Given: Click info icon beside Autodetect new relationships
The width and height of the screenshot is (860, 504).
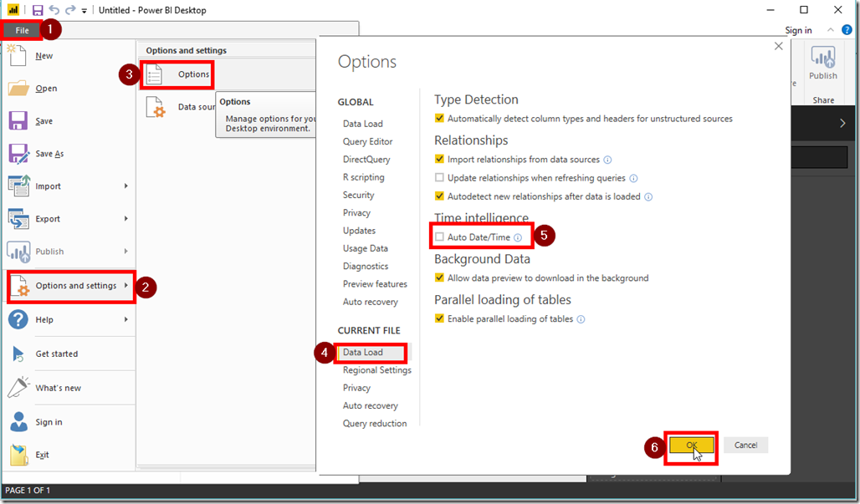Looking at the screenshot, I should [x=648, y=197].
